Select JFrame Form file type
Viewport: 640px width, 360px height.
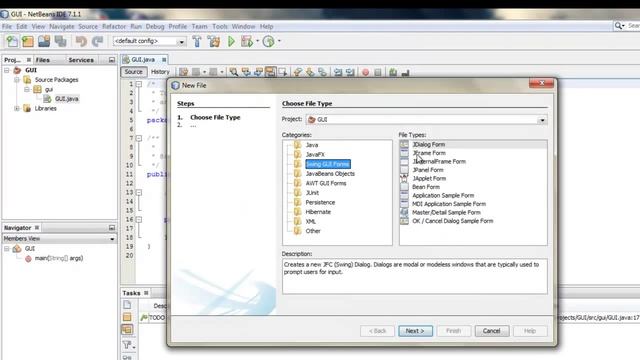(429, 153)
